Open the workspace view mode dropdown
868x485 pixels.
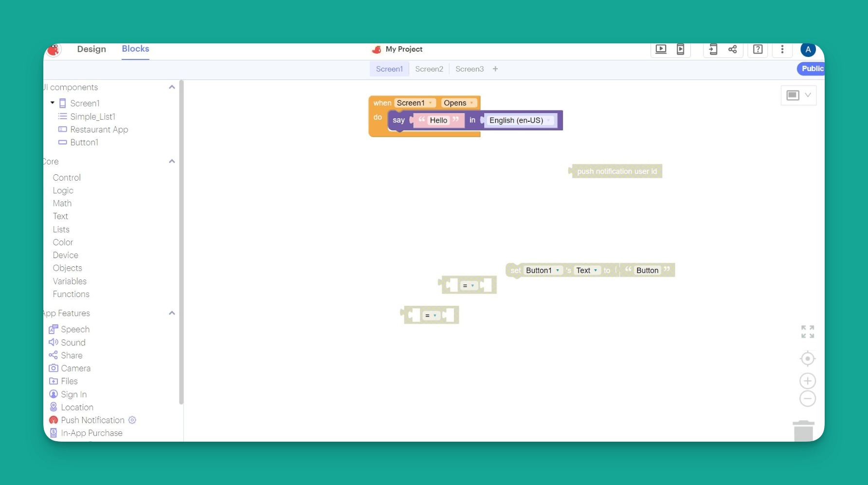click(x=798, y=95)
